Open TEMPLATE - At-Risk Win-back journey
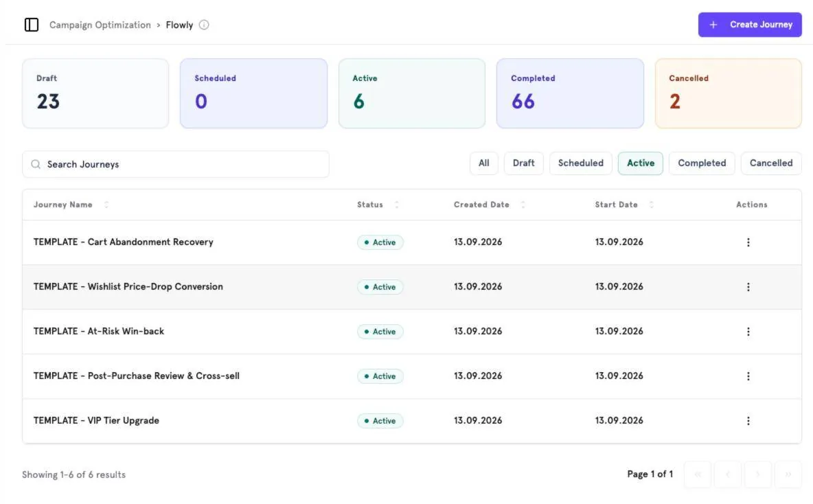Viewport: 813px width, 504px height. 98,332
